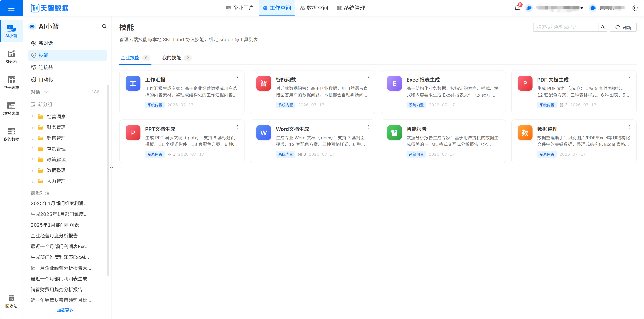Click the sidebar panel resize handle
Image resolution: width=644 pixels, height=319 pixels.
[x=111, y=168]
